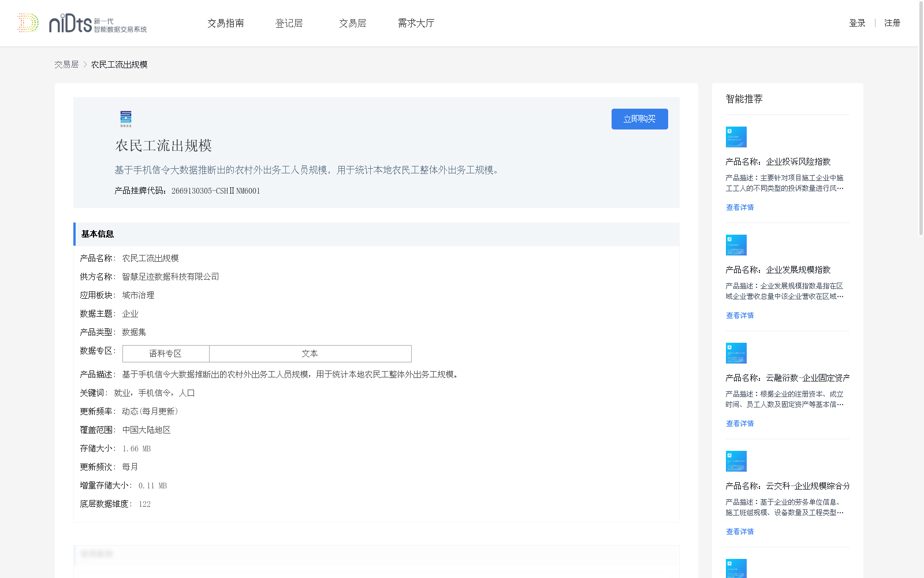924x578 pixels.
Task: Click product name 企业发展规模指数
Action: click(799, 270)
